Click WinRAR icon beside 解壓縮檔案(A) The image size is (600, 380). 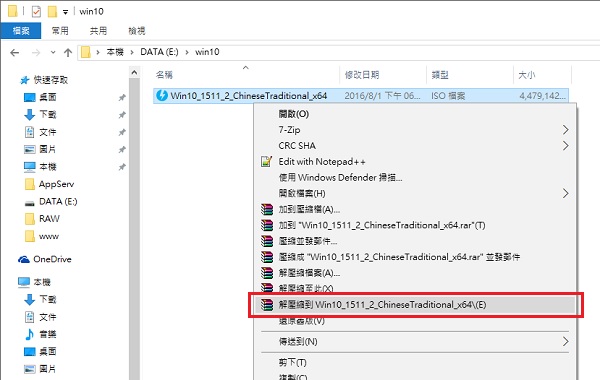tap(267, 273)
